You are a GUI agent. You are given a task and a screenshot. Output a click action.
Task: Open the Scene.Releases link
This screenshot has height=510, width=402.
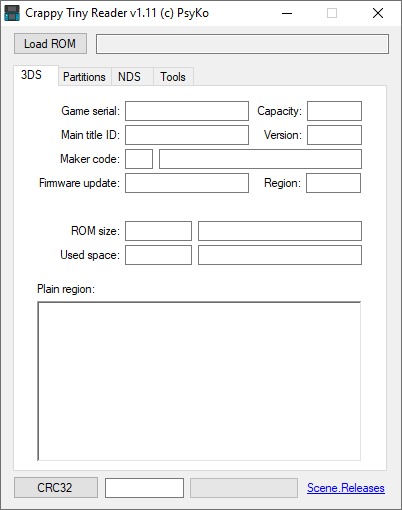coord(346,488)
